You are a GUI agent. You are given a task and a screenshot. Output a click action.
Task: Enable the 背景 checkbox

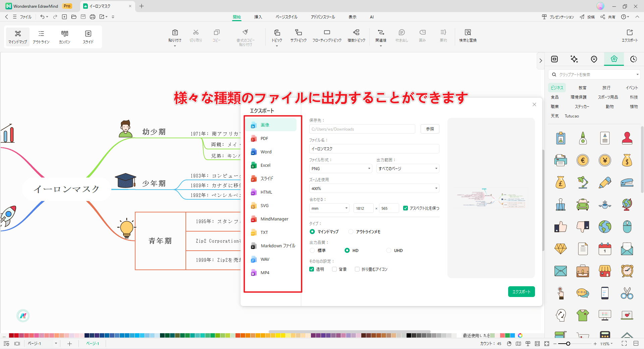click(x=334, y=269)
